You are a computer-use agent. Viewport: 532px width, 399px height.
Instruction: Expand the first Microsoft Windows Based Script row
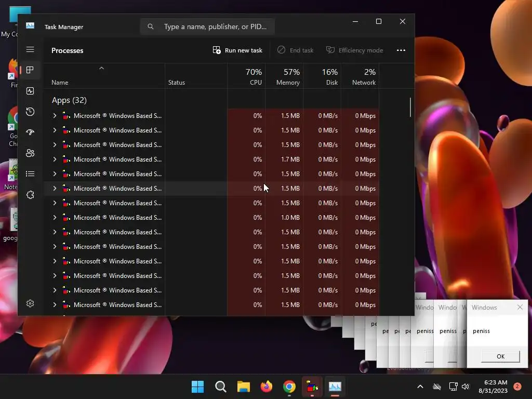tap(54, 116)
